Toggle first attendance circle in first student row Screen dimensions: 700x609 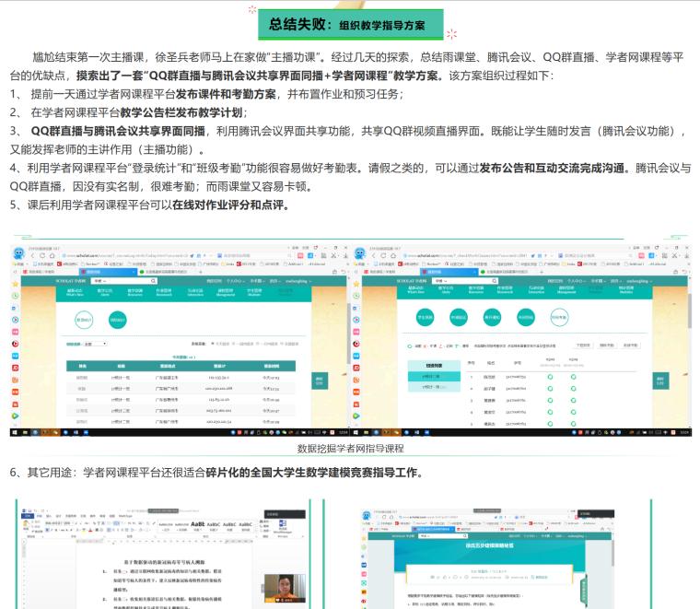550,377
